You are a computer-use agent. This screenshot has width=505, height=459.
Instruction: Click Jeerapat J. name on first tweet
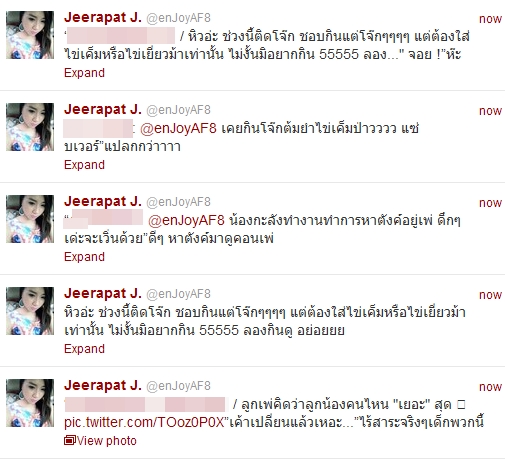click(103, 18)
